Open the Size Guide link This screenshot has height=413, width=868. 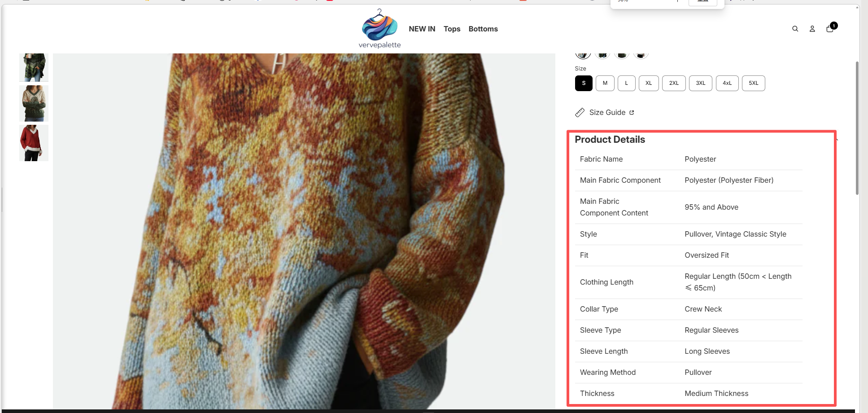(x=607, y=113)
